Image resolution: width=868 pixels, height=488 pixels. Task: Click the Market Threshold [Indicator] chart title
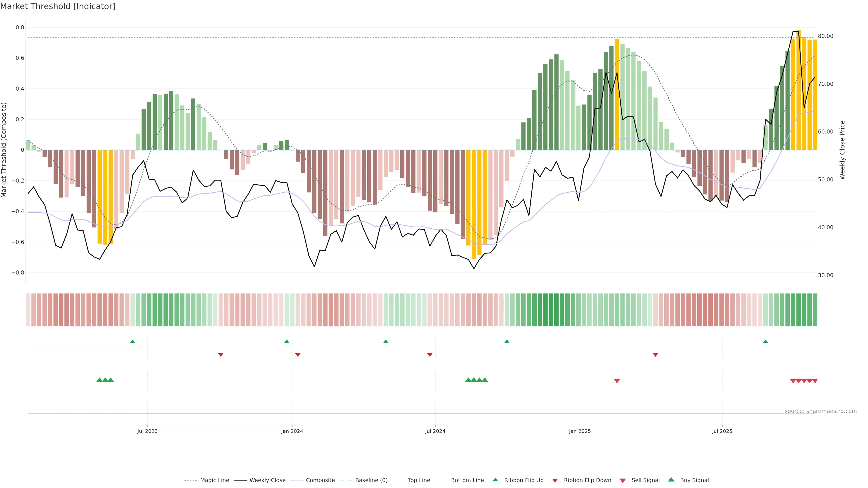[x=58, y=6]
